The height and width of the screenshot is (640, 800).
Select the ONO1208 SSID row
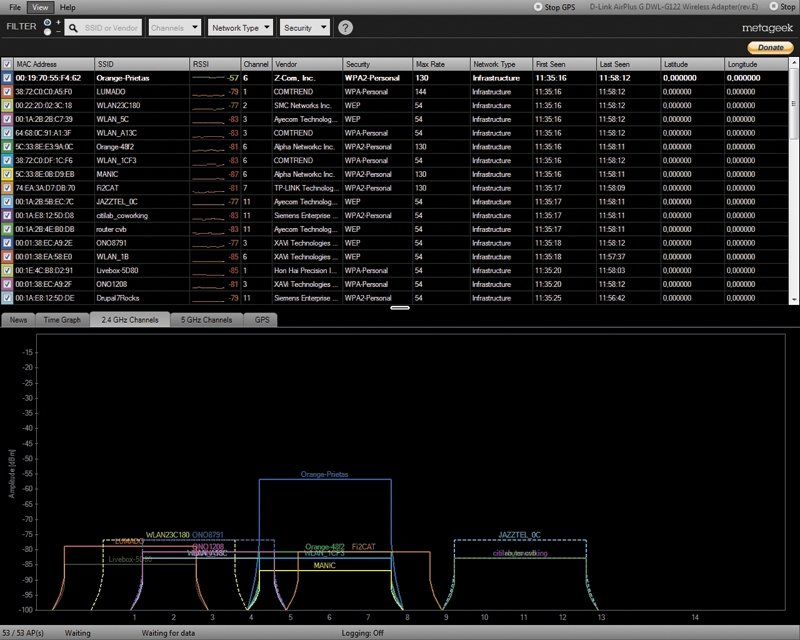[112, 284]
